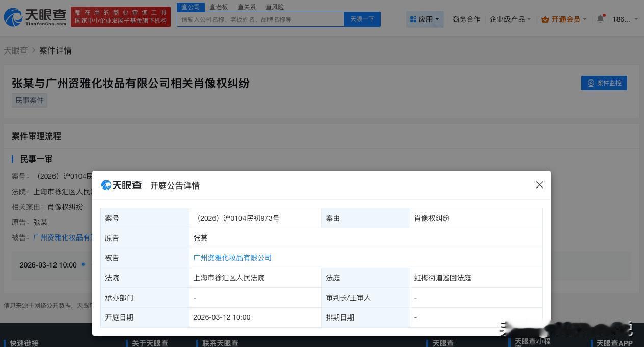Click the company search input field
This screenshot has width=644, height=347.
[x=260, y=19]
